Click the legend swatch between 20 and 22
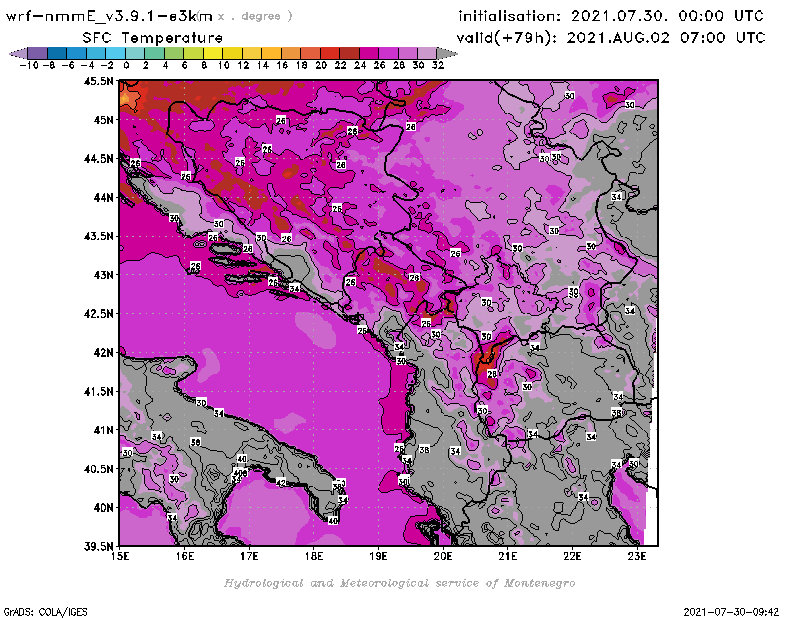Screen dimensions: 800x618 330,53
